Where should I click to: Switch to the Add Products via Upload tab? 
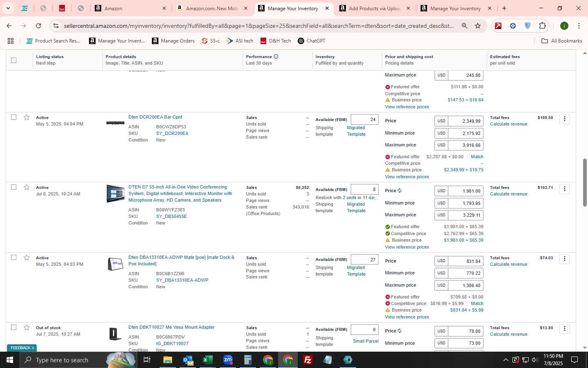[375, 8]
